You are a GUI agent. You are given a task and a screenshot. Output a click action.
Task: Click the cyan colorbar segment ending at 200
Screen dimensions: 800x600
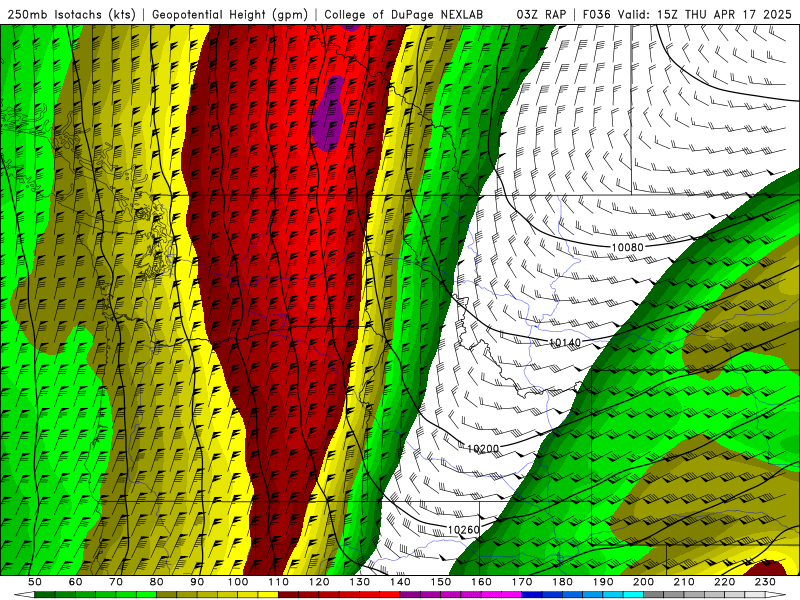click(633, 595)
